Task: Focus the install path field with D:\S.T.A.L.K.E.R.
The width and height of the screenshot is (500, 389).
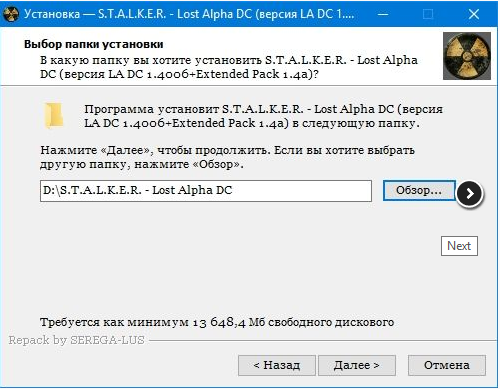Action: coord(206,191)
